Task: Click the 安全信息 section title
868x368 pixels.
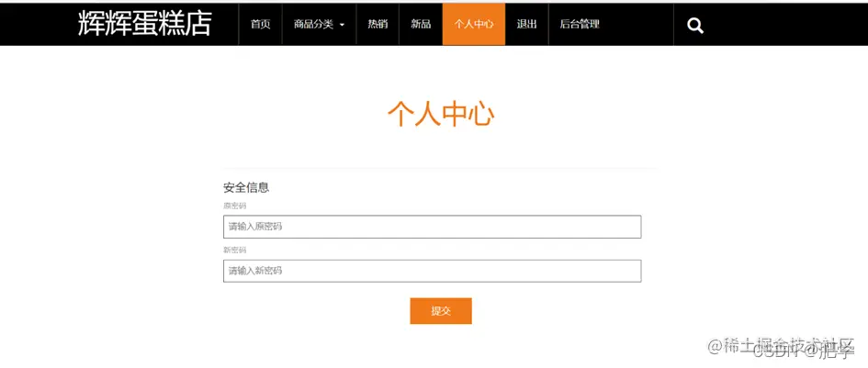Action: (246, 188)
